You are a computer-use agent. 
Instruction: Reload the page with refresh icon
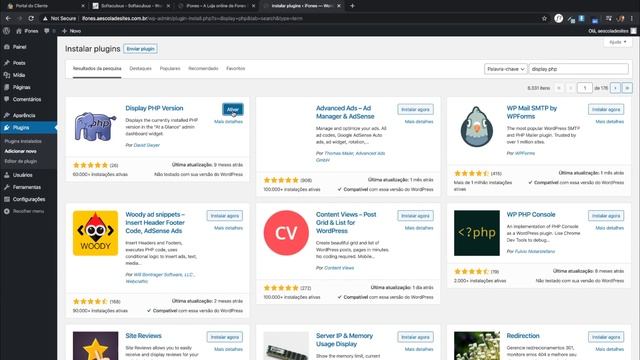(x=31, y=18)
